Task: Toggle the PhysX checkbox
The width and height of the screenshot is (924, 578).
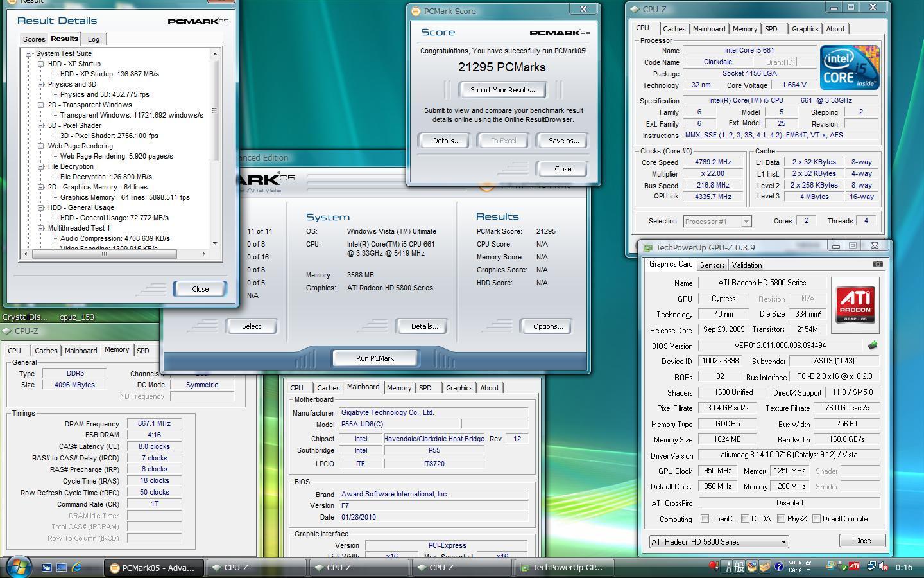Action: click(x=781, y=519)
